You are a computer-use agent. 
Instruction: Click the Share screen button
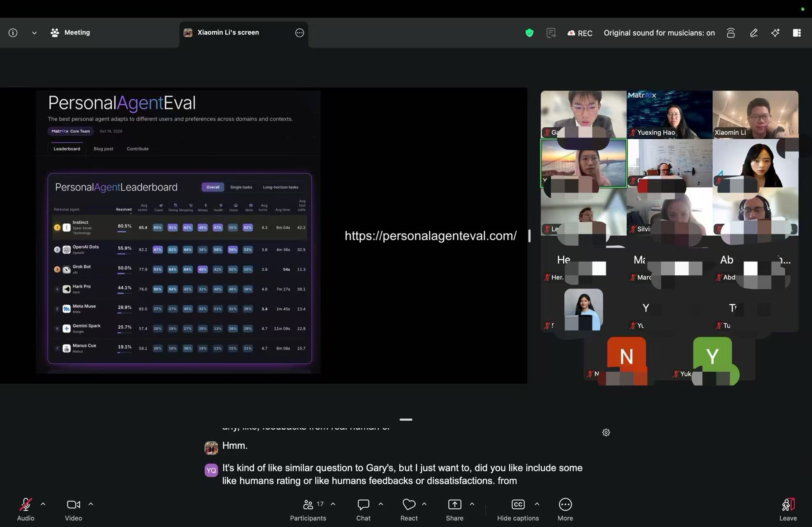coord(455,509)
